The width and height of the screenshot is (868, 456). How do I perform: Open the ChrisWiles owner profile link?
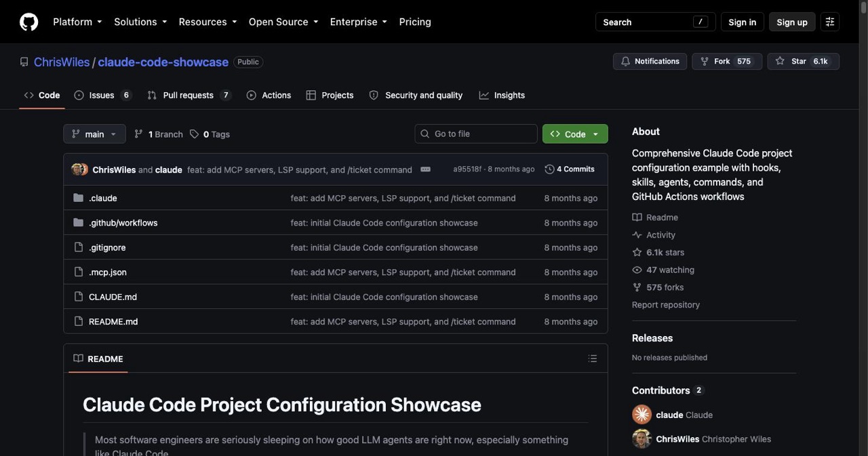click(62, 62)
